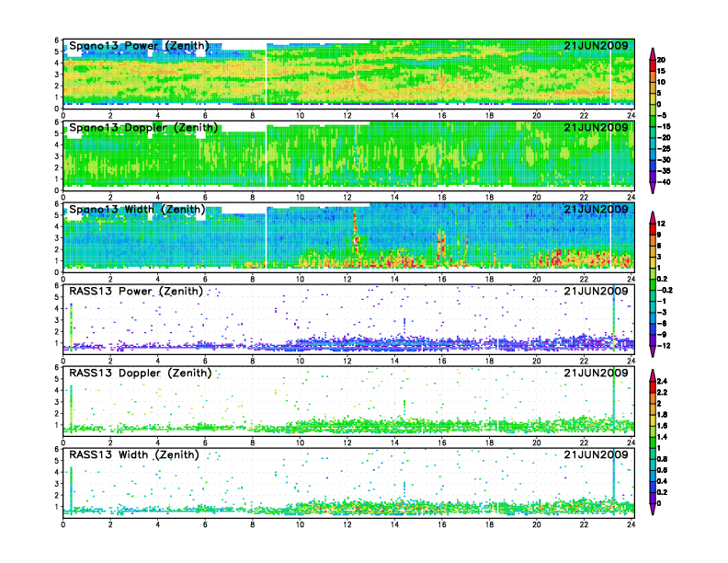Pick the red swatch between 2.2 and 2.4
Viewport: 728px width, 563px height.
pos(653,386)
